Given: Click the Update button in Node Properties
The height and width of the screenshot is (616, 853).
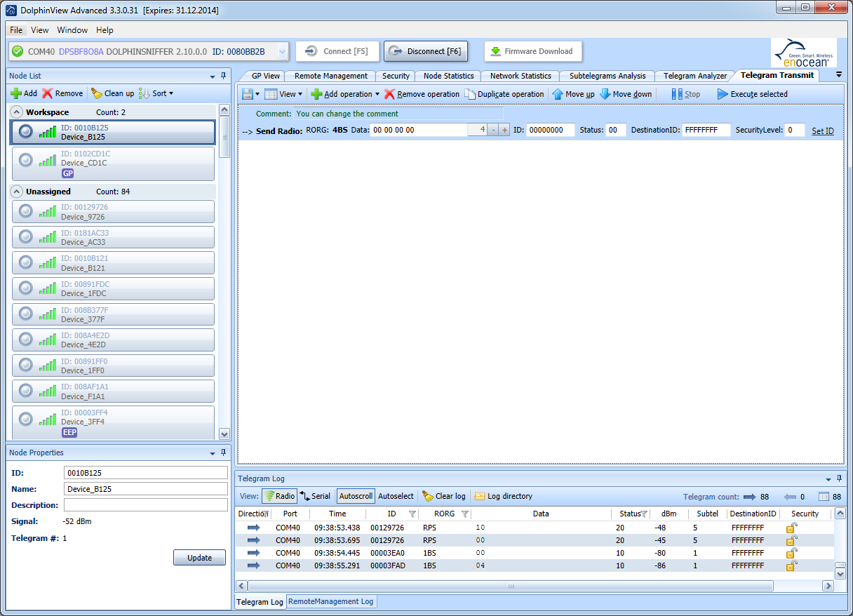Looking at the screenshot, I should (x=200, y=558).
